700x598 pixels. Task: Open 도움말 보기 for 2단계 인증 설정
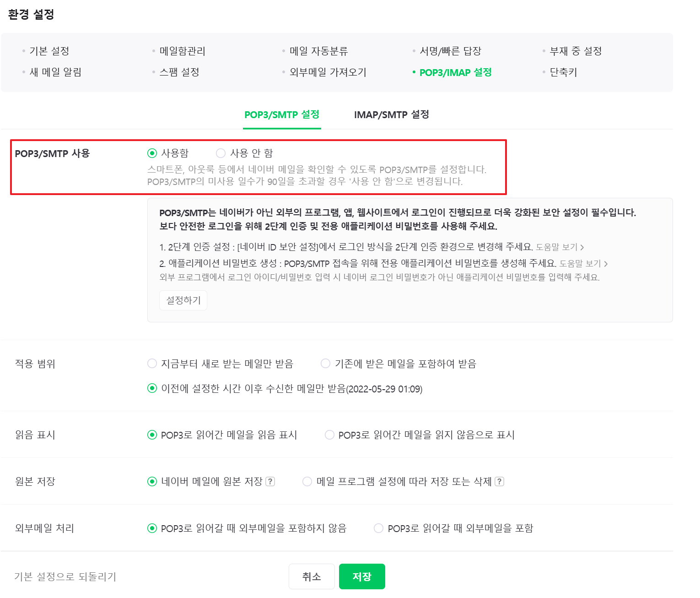(x=560, y=247)
